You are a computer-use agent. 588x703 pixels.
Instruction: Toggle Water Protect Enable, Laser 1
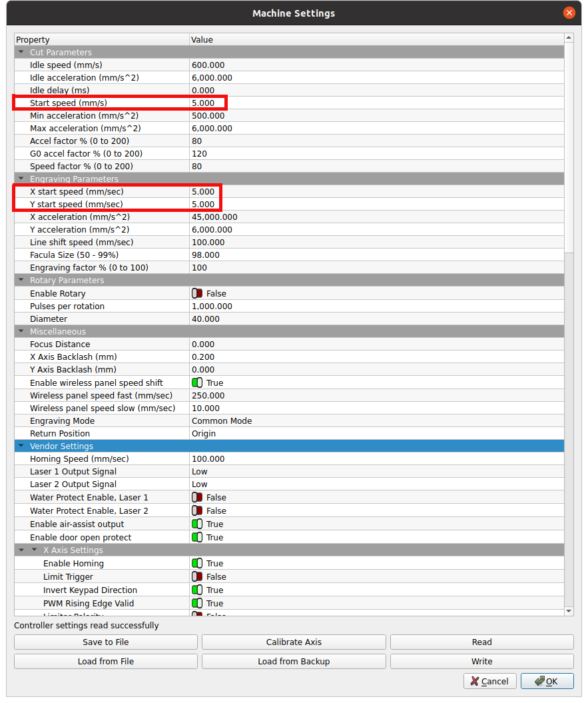pos(197,498)
